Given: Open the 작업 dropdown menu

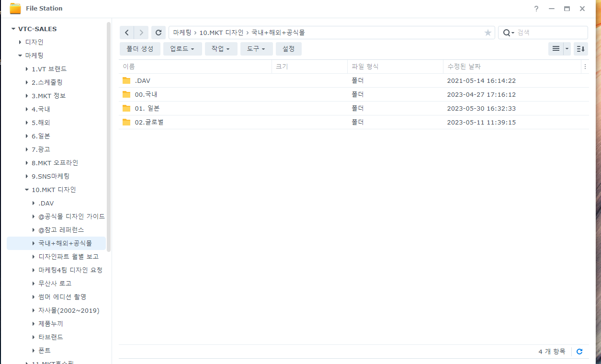Looking at the screenshot, I should click(221, 48).
